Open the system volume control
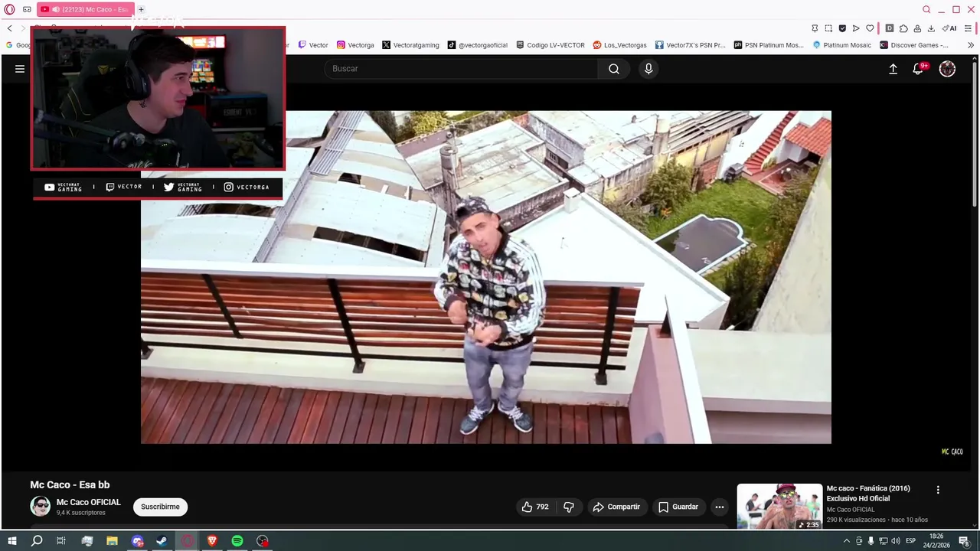This screenshot has width=980, height=551. tap(896, 541)
